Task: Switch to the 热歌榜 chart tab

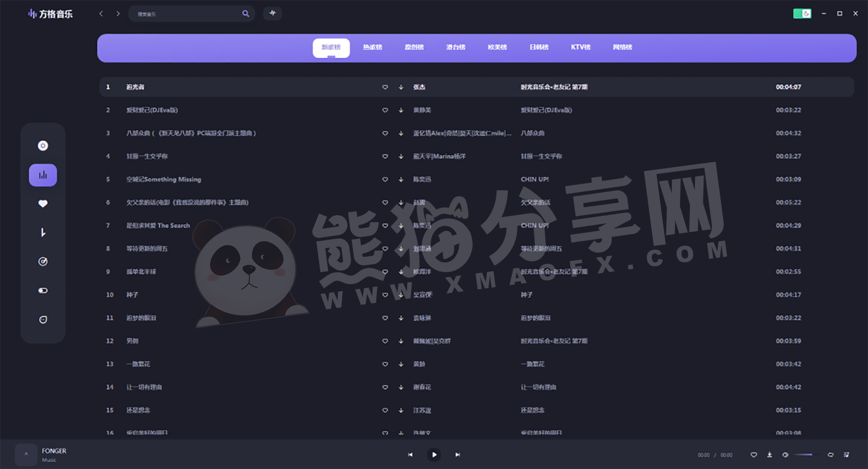Action: coord(372,47)
